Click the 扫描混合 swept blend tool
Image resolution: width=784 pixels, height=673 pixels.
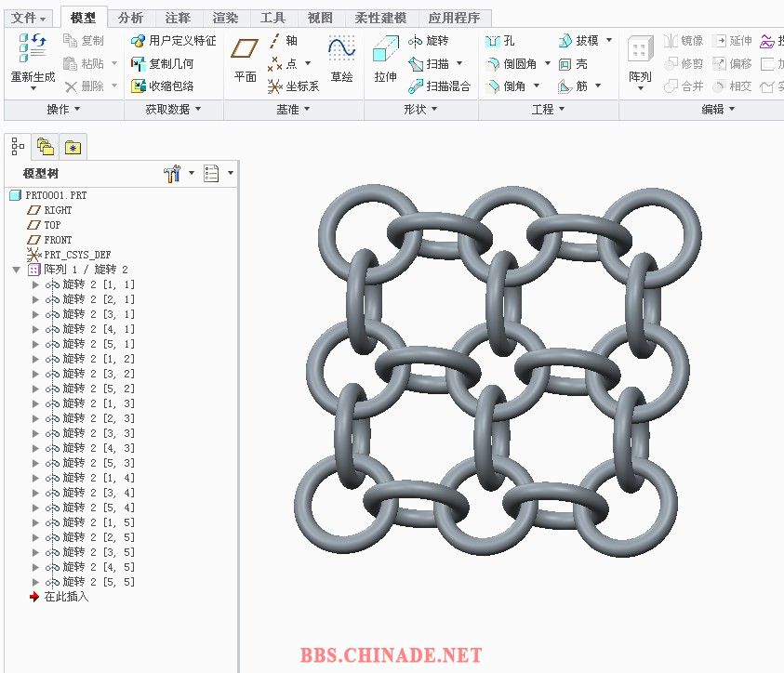pyautogui.click(x=440, y=86)
